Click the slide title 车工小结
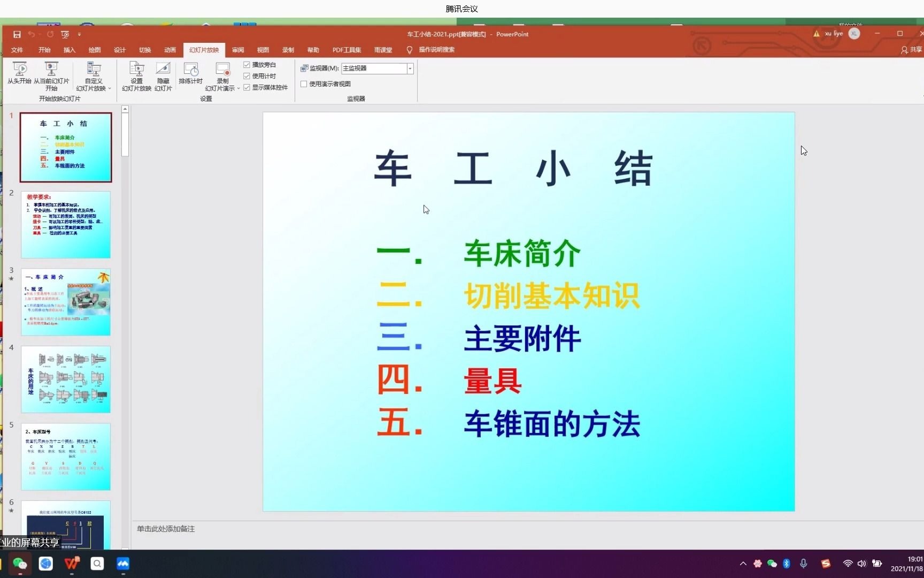This screenshot has height=578, width=924. coord(514,169)
